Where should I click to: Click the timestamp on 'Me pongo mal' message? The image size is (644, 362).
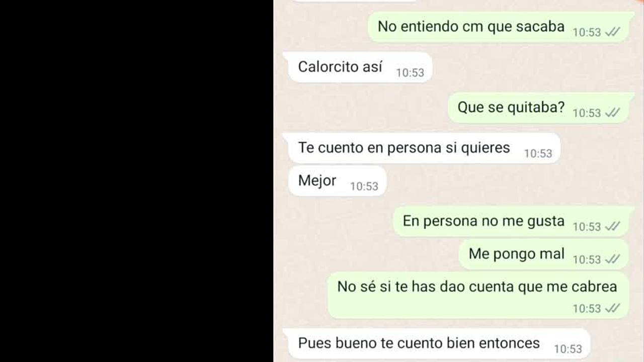(x=587, y=259)
